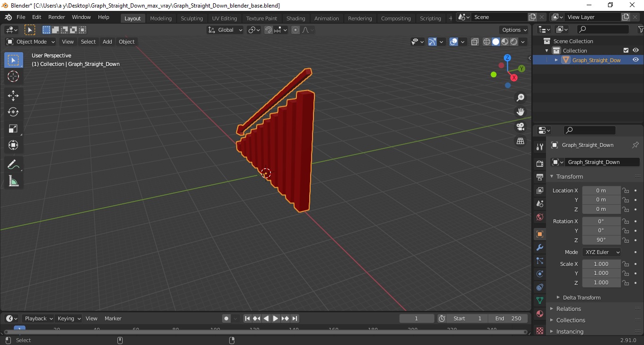
Task: Select the Rotate tool
Action: 13,112
